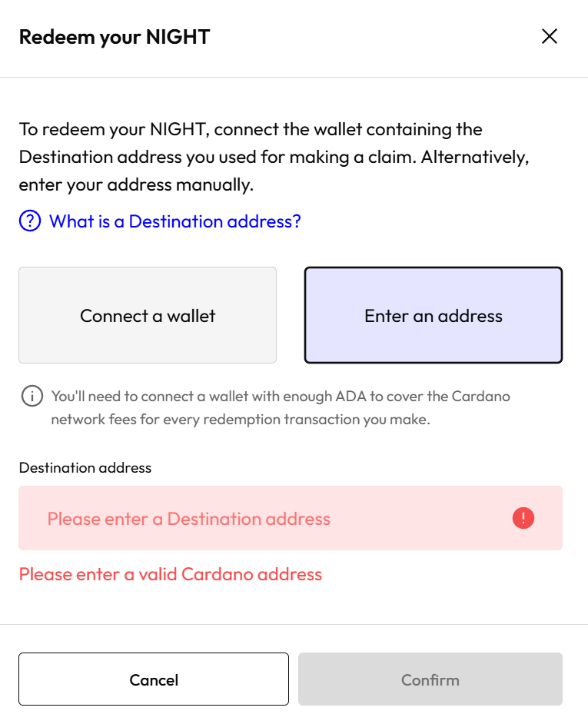The width and height of the screenshot is (588, 724).
Task: Click the "You'll need to connect a wallet" note line
Action: (281, 397)
